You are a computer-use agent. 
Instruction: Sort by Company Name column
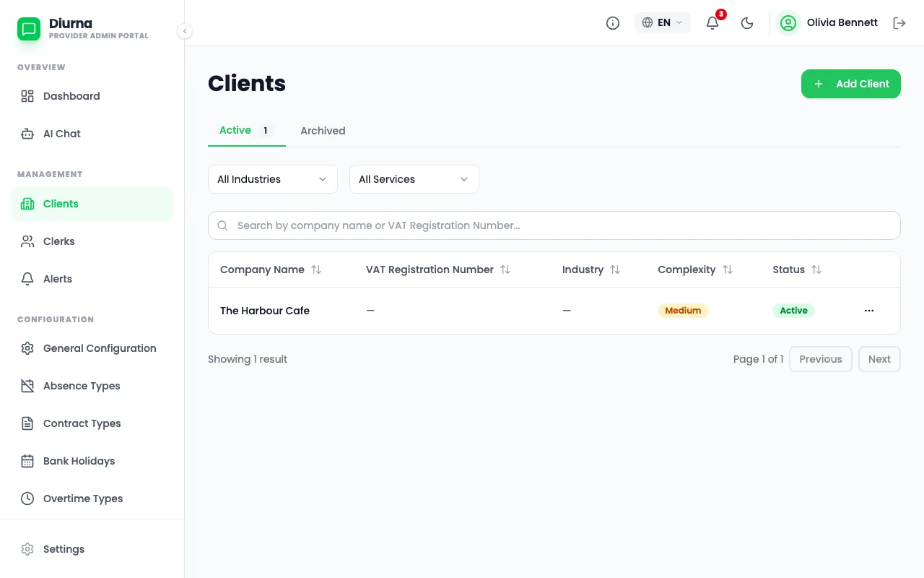[271, 269]
